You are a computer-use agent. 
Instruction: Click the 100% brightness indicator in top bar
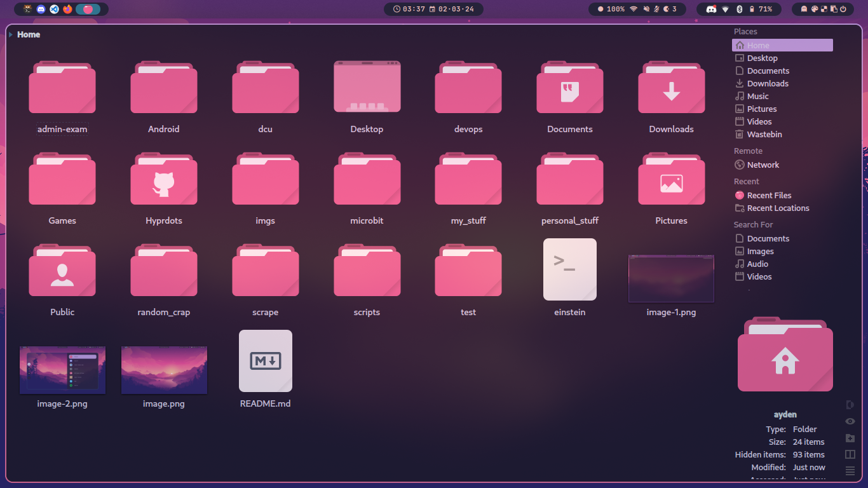[611, 9]
